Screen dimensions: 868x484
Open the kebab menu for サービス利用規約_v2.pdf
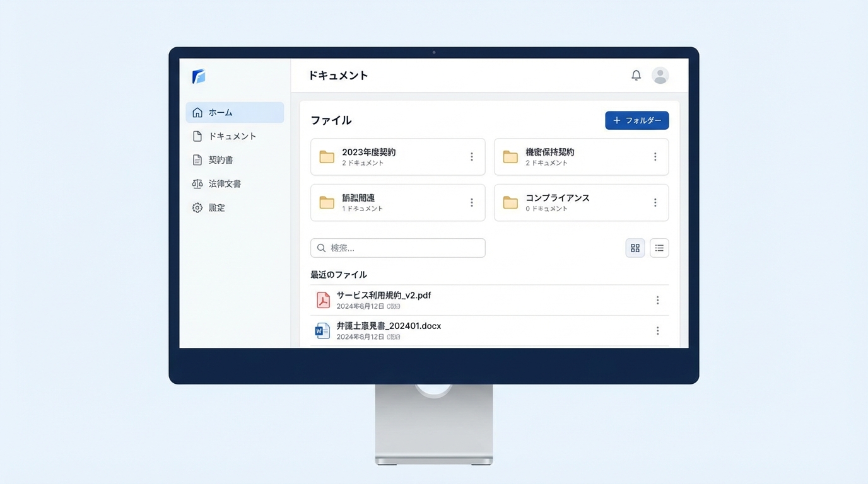657,300
